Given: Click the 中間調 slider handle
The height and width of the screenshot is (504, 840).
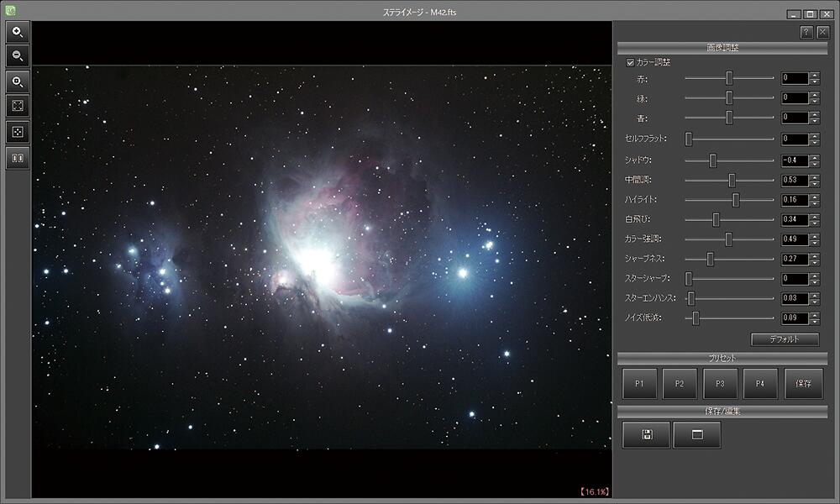Looking at the screenshot, I should click(x=732, y=180).
